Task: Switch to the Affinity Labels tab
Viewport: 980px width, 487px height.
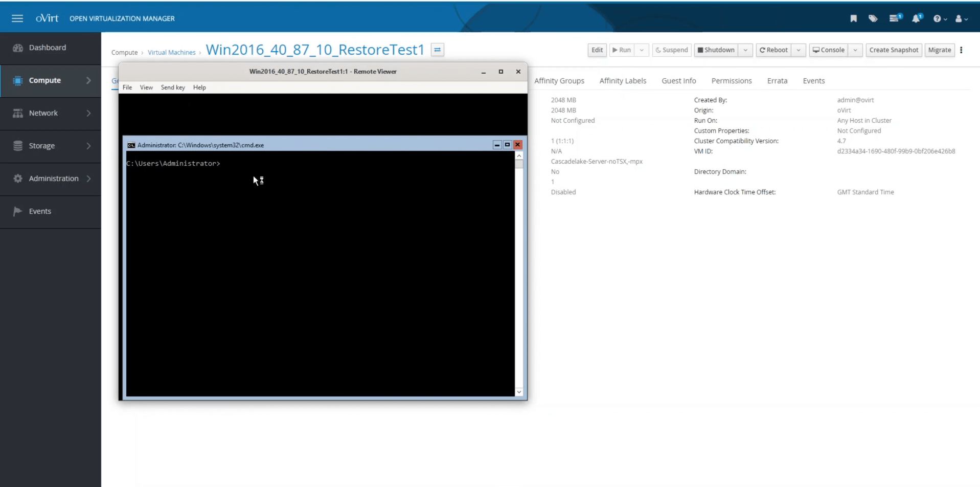Action: click(x=623, y=81)
